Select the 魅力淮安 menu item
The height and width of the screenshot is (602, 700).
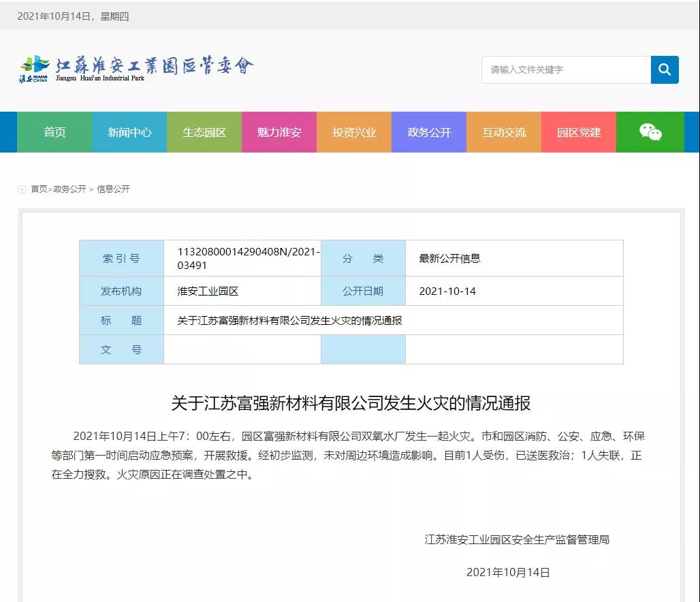point(279,132)
